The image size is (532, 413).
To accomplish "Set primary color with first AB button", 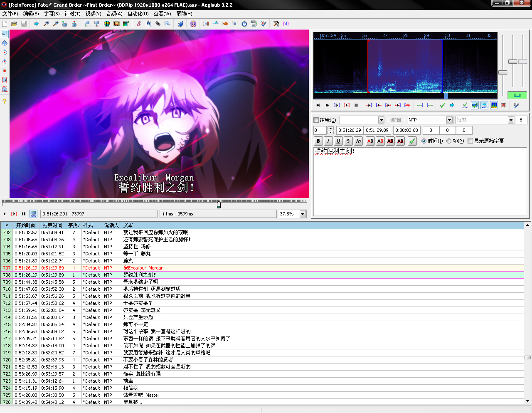I will click(x=370, y=141).
